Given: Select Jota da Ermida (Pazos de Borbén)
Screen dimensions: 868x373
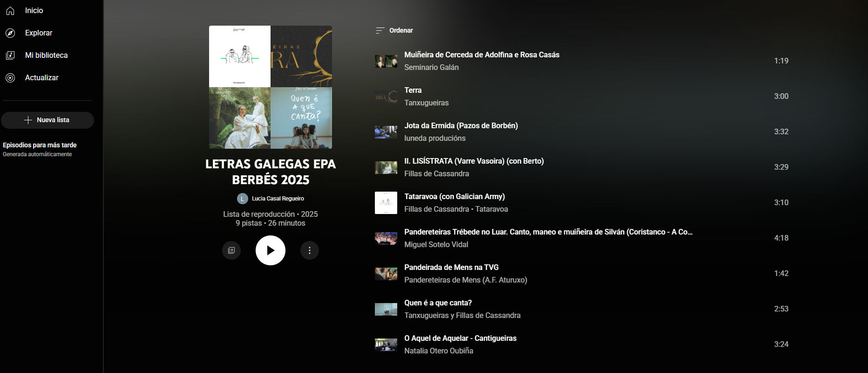Looking at the screenshot, I should coord(461,126).
